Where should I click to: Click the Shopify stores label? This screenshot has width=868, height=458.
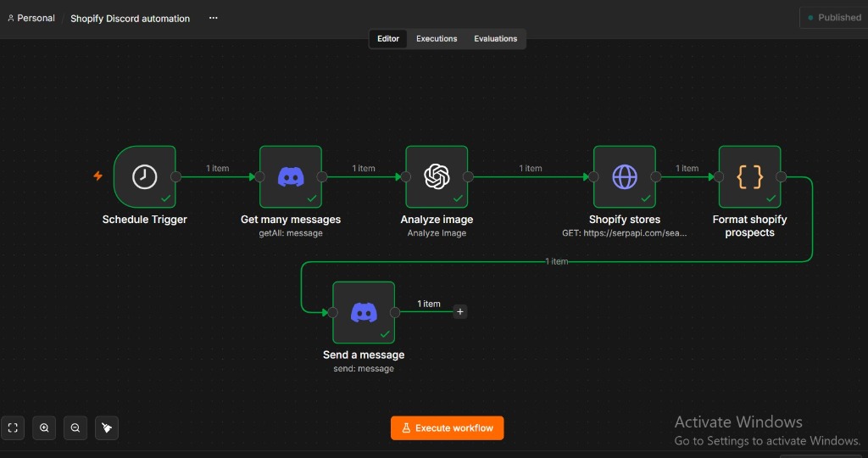pyautogui.click(x=625, y=220)
